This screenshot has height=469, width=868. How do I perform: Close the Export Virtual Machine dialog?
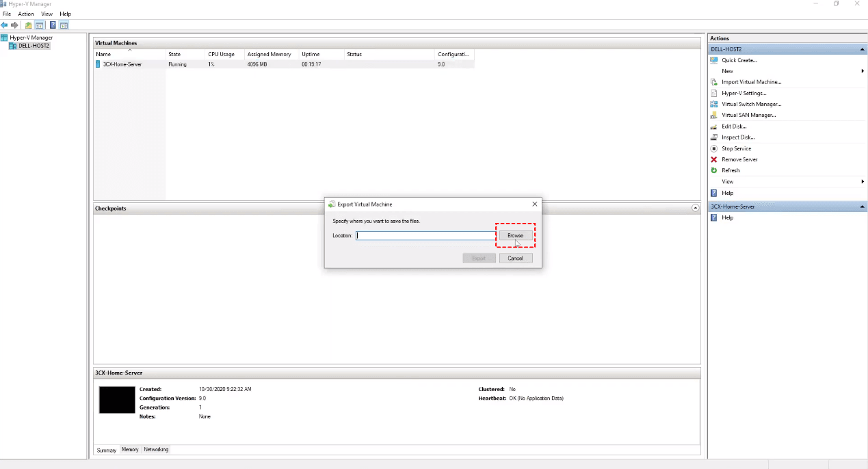coord(535,204)
